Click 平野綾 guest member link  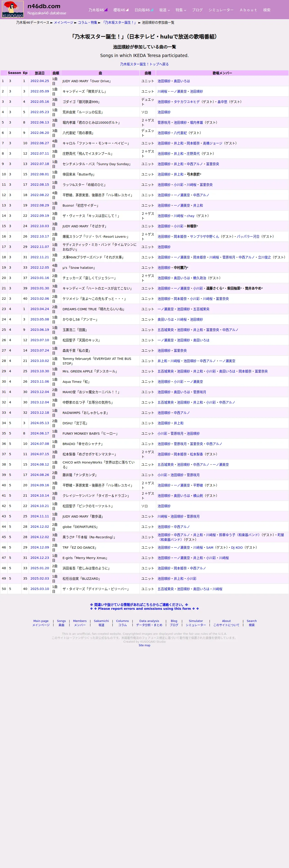[198, 486]
